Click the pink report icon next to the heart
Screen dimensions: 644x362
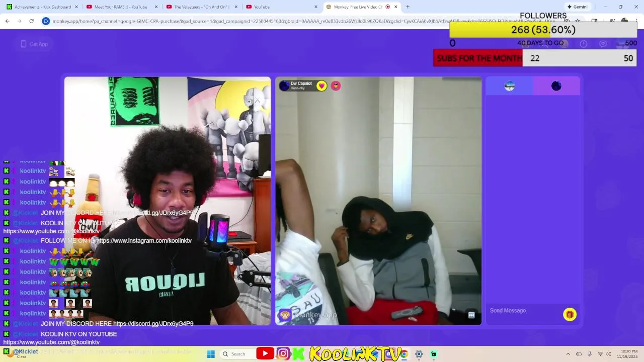coord(336,86)
